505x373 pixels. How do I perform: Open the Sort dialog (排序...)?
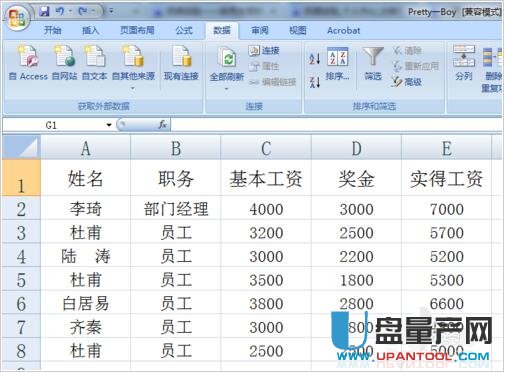tap(337, 64)
